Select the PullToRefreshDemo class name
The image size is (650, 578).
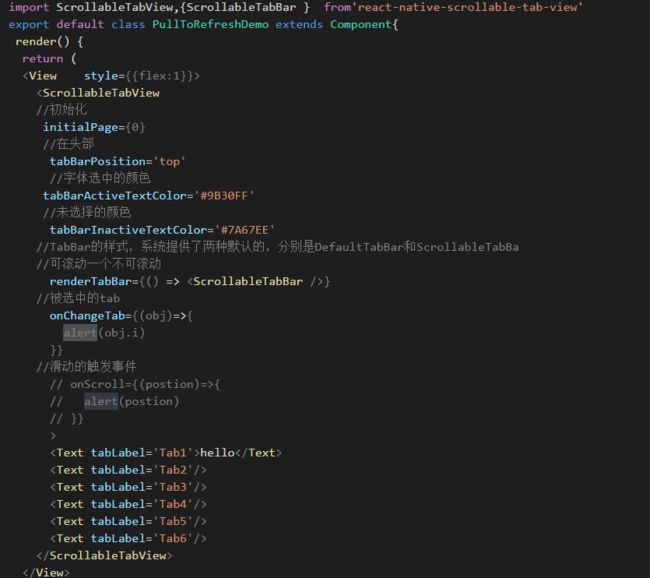[210, 24]
